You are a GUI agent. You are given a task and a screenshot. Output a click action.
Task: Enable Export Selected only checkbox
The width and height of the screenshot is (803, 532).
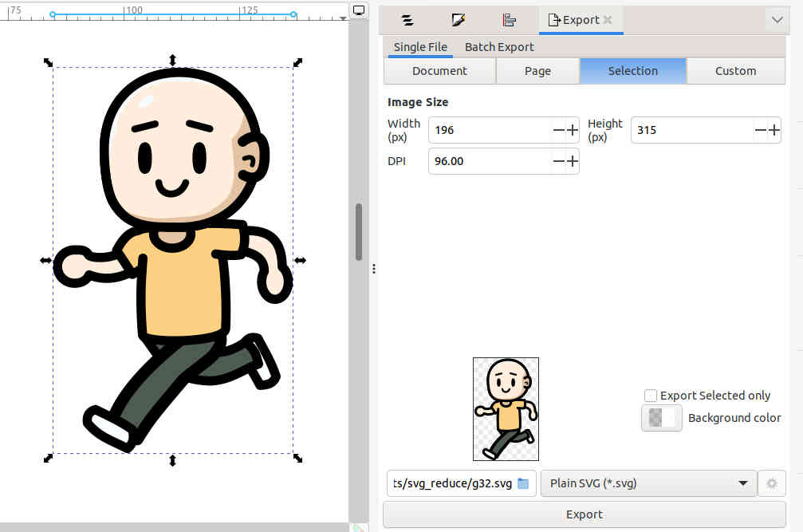tap(651, 396)
